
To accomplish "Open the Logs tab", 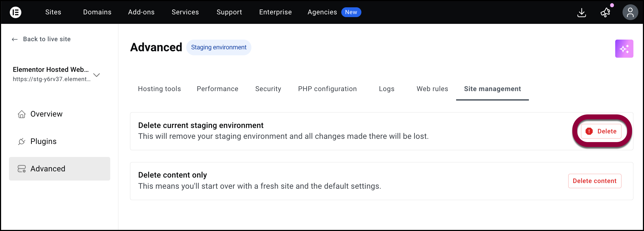I will point(386,89).
